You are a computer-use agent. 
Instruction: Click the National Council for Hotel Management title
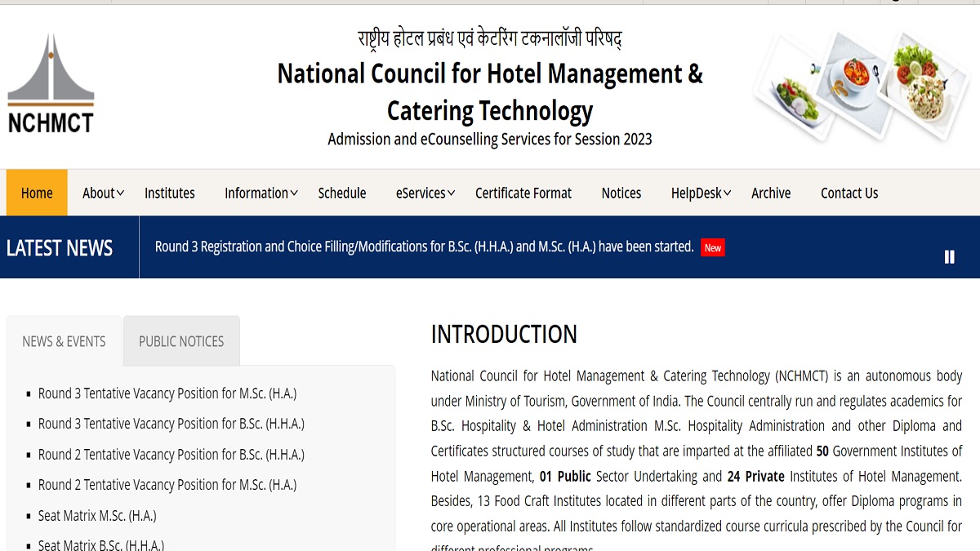click(490, 91)
